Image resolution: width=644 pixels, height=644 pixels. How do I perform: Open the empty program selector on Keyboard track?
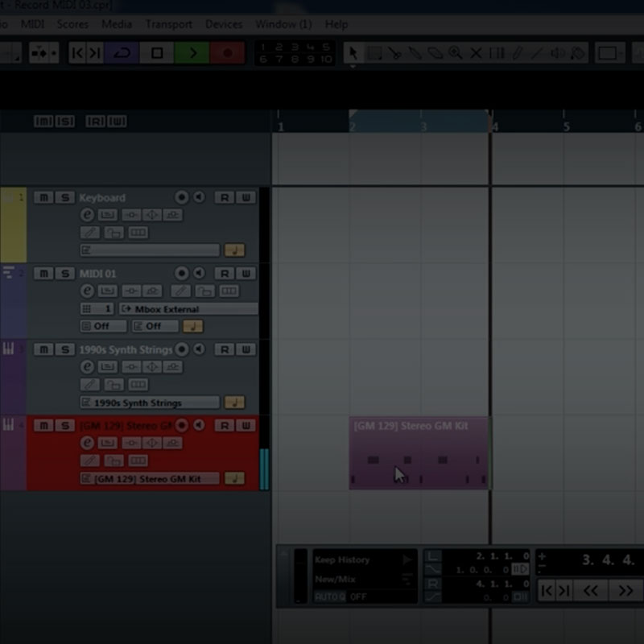150,250
